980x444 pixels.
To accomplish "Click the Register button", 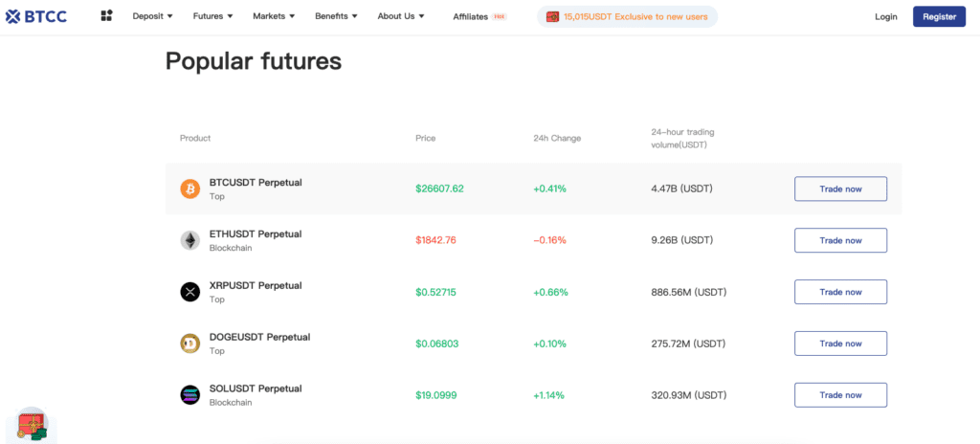I will 940,17.
